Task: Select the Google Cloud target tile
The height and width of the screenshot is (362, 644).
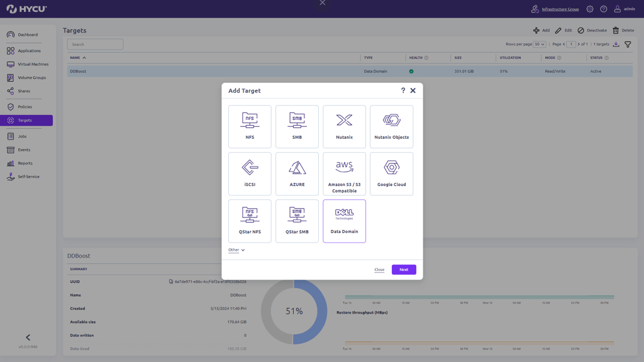Action: point(391,173)
